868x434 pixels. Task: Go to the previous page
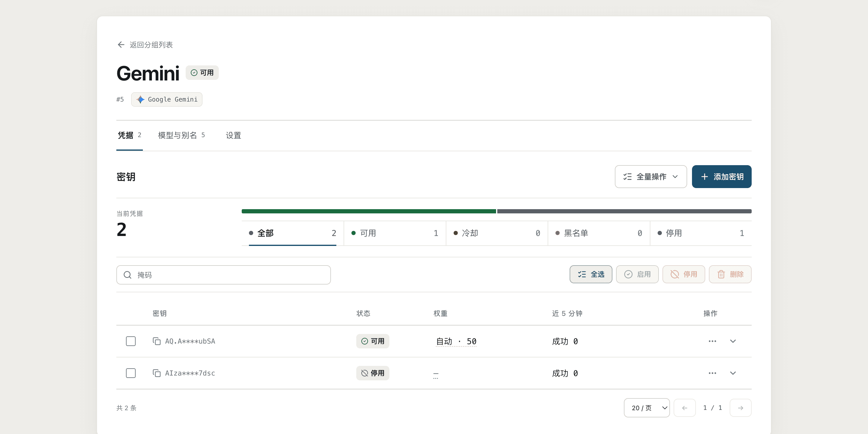click(x=684, y=408)
